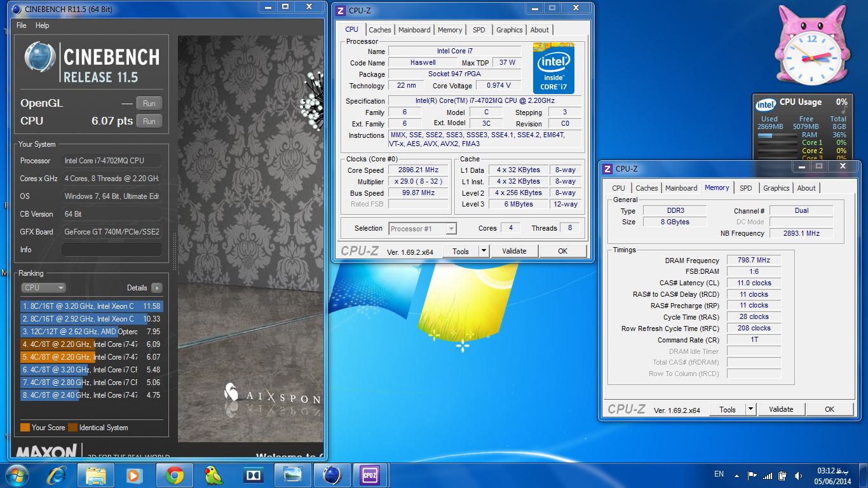Click Validate in first CPU-Z window
This screenshot has height=488, width=868.
click(514, 251)
